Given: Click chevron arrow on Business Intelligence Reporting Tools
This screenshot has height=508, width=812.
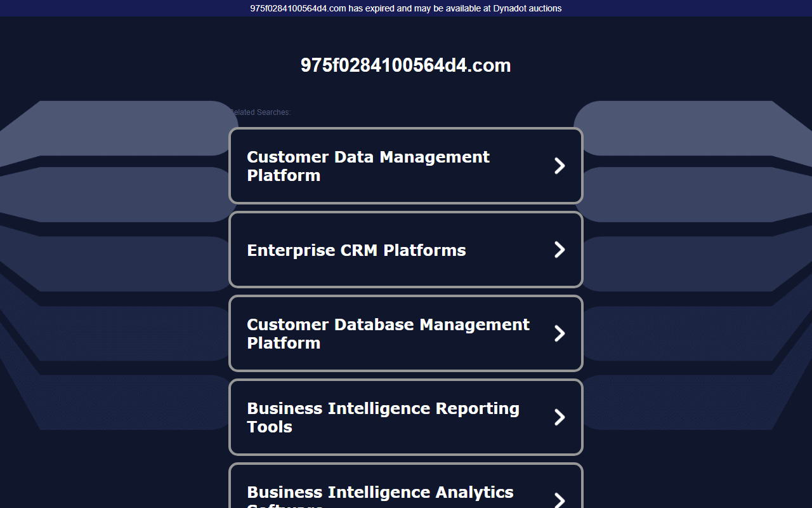Looking at the screenshot, I should 560,417.
